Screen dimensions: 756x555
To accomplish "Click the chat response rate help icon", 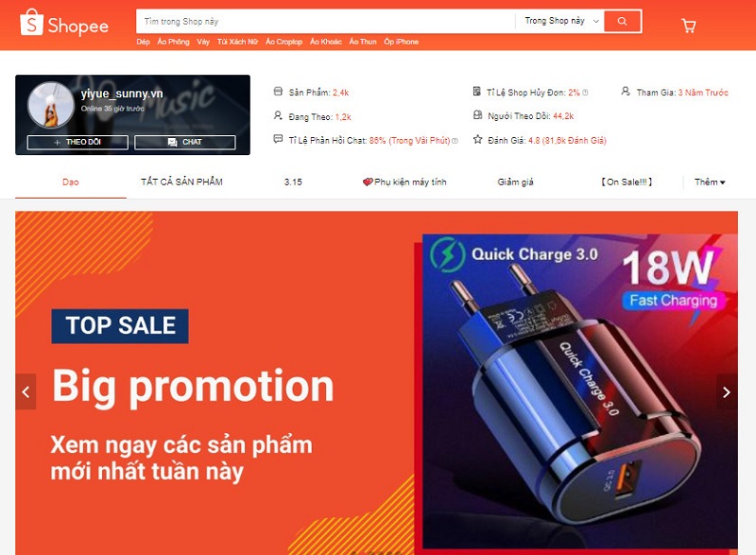I will tap(455, 141).
